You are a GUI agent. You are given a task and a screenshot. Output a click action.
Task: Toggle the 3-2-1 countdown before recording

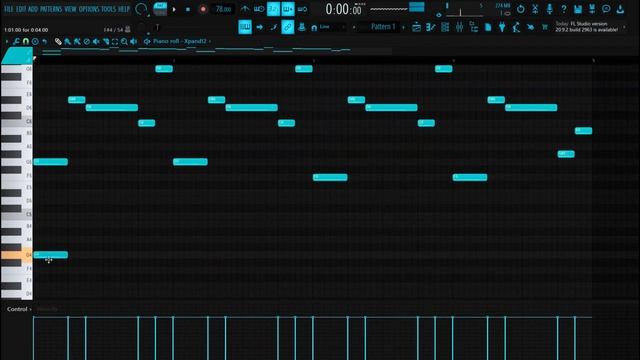(273, 9)
